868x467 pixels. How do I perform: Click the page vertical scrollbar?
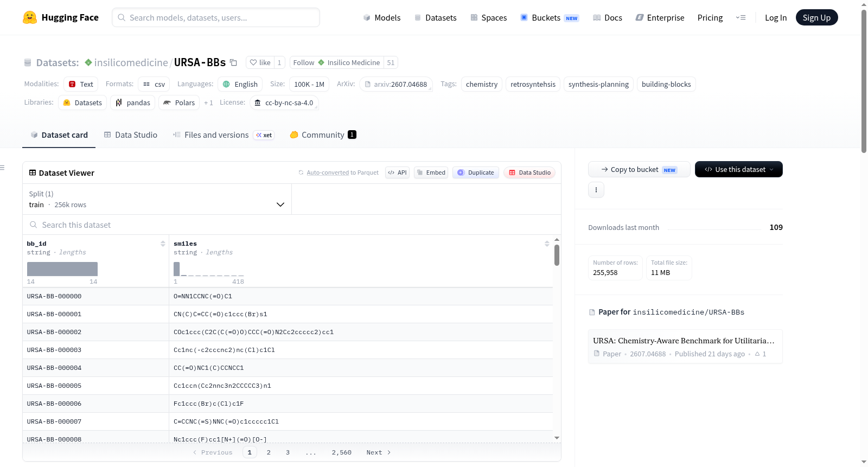864,81
